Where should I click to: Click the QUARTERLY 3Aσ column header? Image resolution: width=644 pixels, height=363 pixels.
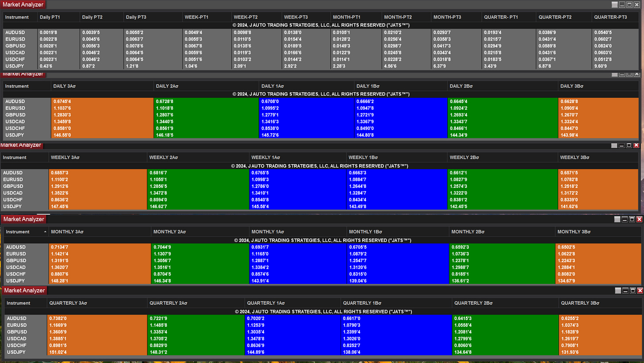(x=97, y=303)
